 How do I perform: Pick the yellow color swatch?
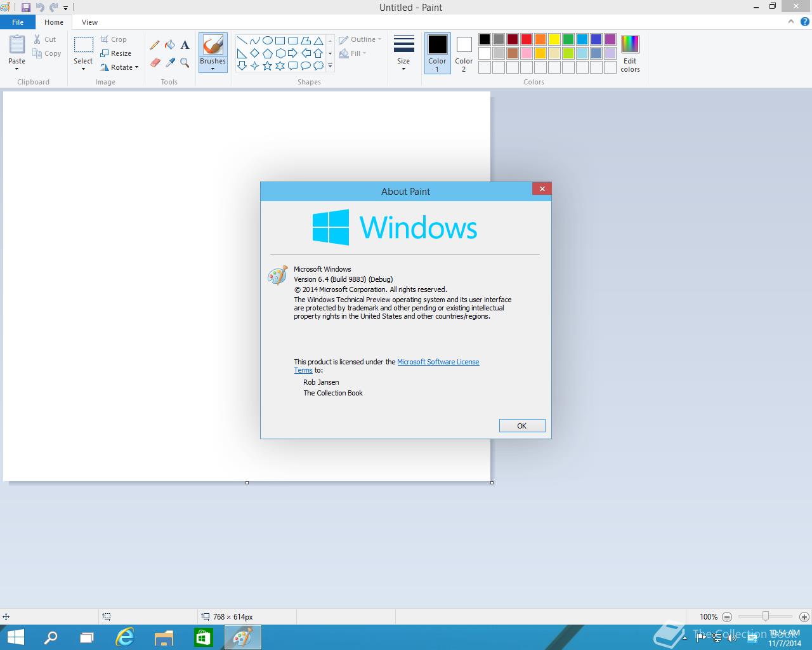tap(554, 39)
